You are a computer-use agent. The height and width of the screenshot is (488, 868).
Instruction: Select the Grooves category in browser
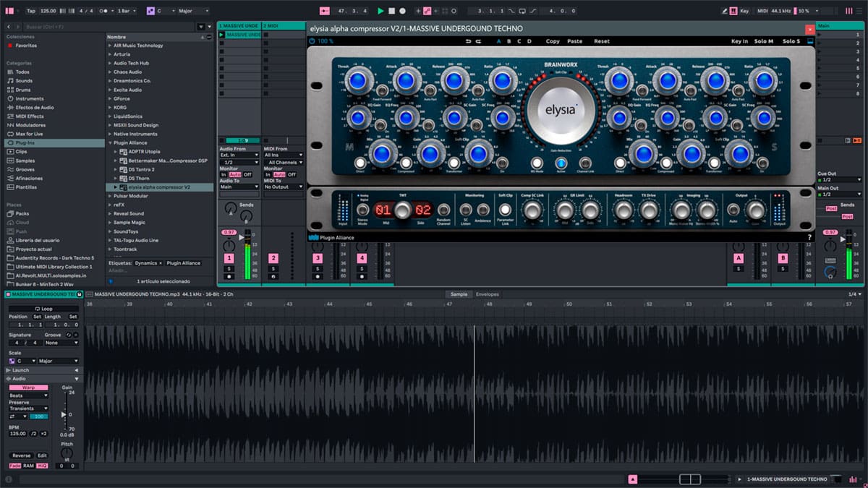click(x=25, y=169)
